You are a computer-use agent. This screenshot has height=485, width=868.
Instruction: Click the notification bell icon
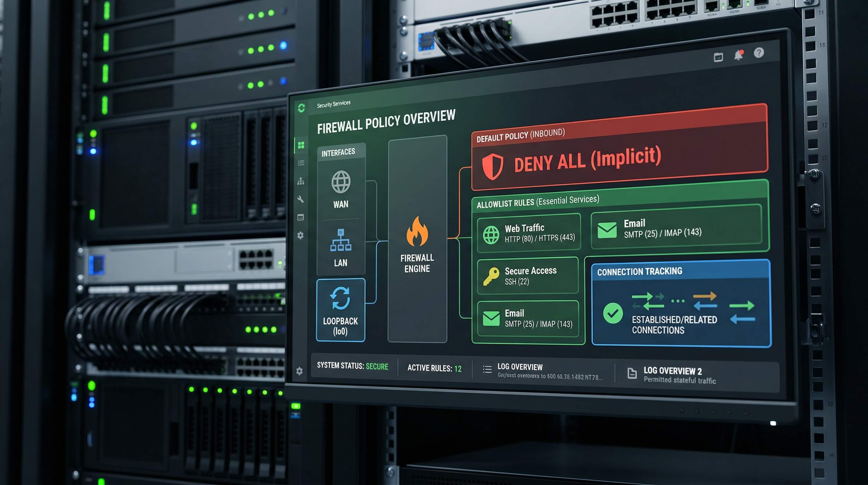point(739,55)
